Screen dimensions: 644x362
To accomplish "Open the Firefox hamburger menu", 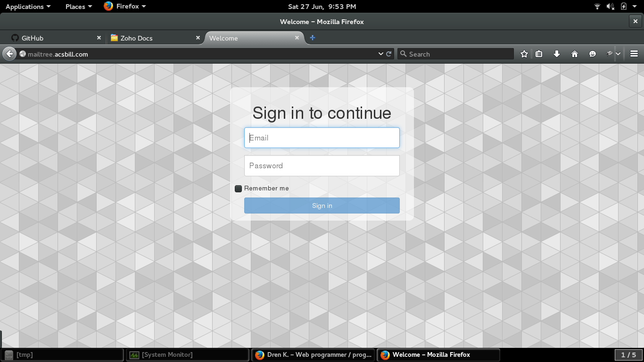I will point(634,54).
